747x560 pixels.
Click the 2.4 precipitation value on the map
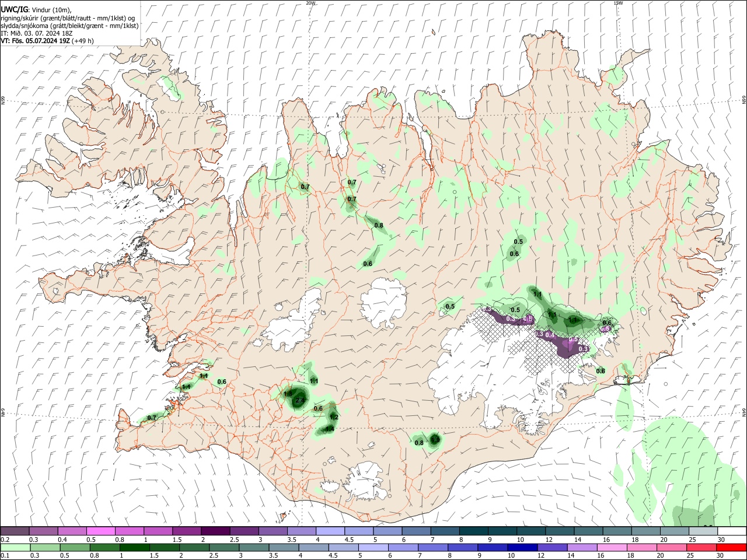coord(299,401)
